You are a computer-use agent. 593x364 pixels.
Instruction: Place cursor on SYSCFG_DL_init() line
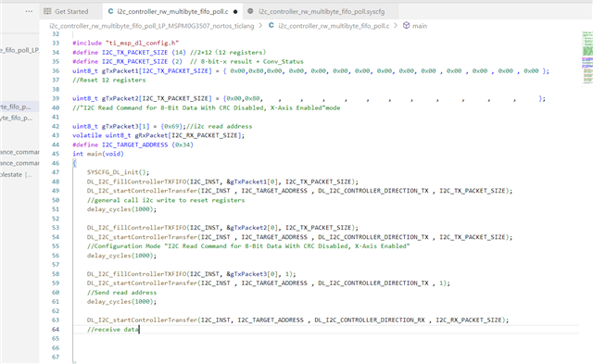(x=118, y=172)
